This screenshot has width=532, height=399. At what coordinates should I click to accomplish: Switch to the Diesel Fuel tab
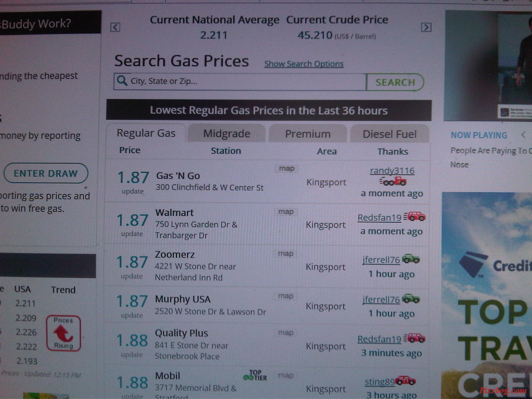(x=389, y=134)
